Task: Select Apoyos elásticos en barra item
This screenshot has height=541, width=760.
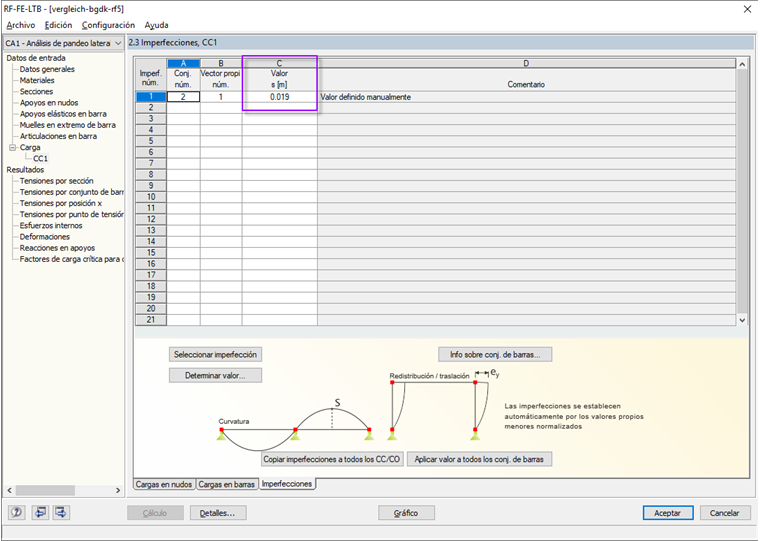Action: (63, 114)
